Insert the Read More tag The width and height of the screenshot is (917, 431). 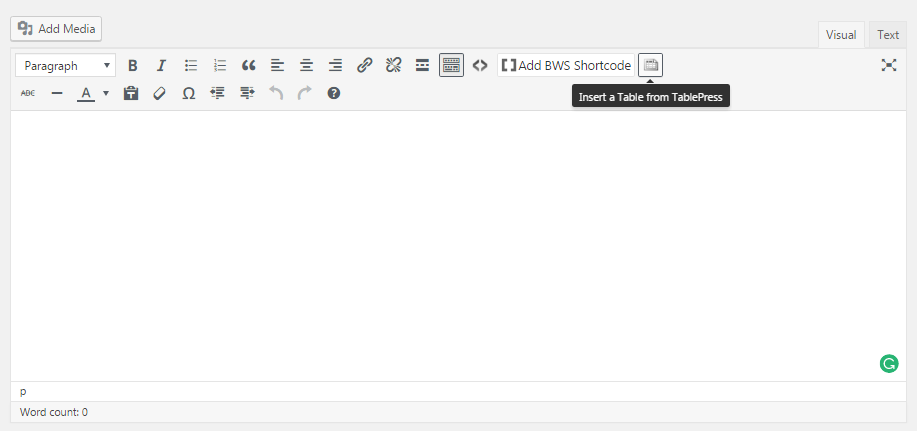(422, 65)
